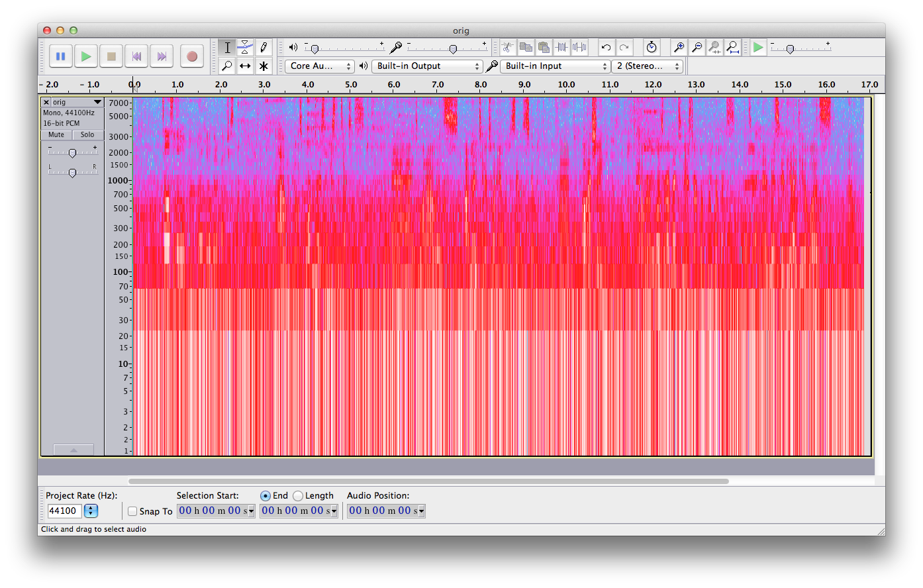The width and height of the screenshot is (923, 588).
Task: Mute the orig track
Action: tap(56, 135)
